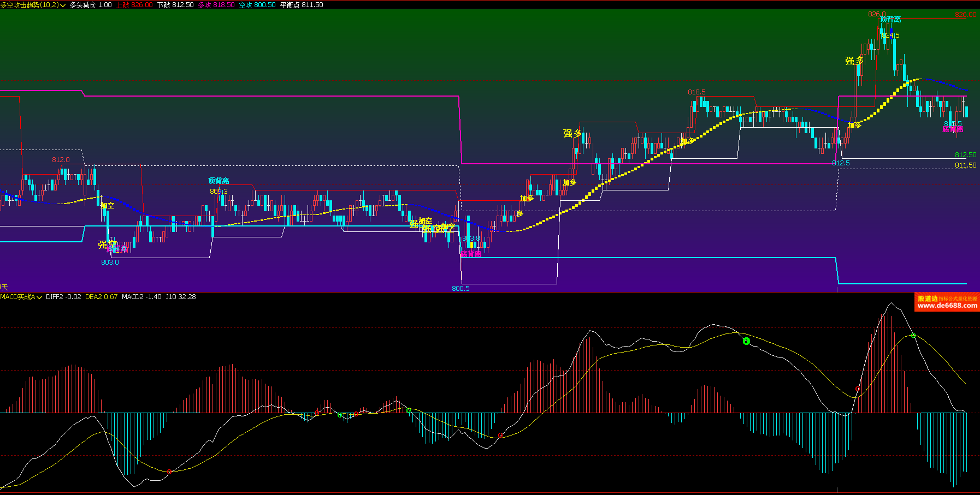Click the 底背离 signal near 800.5 low
This screenshot has height=495, width=980.
(470, 254)
